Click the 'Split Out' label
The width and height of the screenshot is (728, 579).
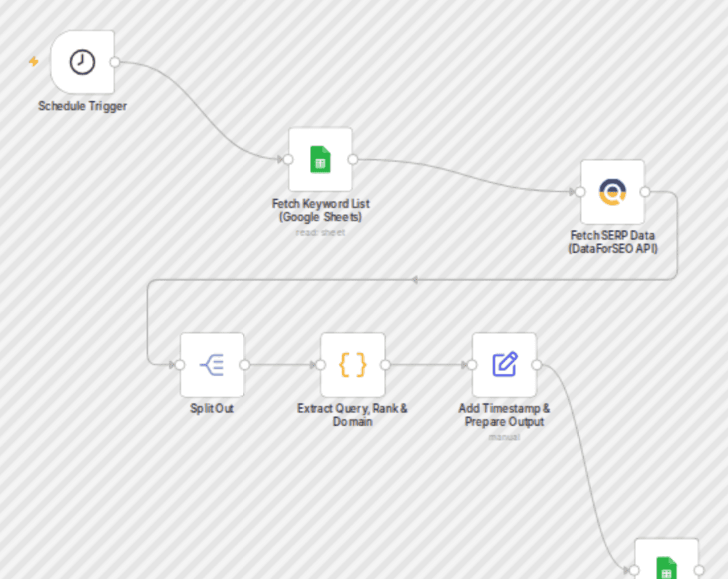pos(212,408)
